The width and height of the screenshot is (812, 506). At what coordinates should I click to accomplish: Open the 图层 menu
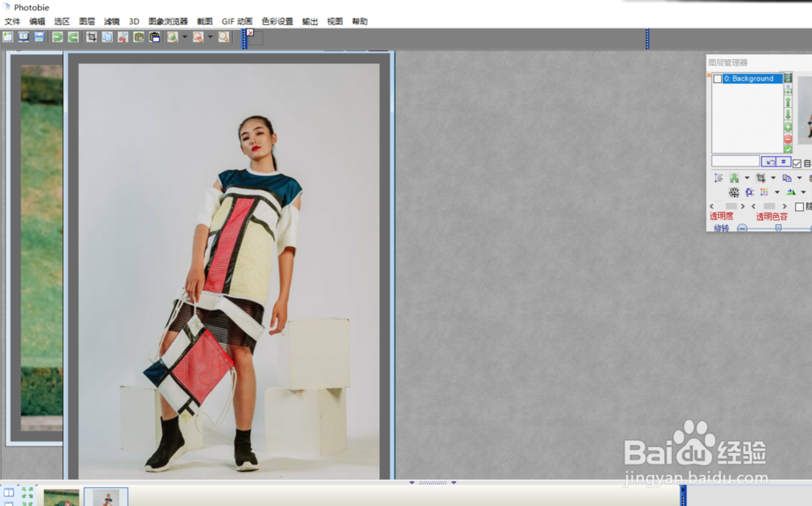pos(87,21)
